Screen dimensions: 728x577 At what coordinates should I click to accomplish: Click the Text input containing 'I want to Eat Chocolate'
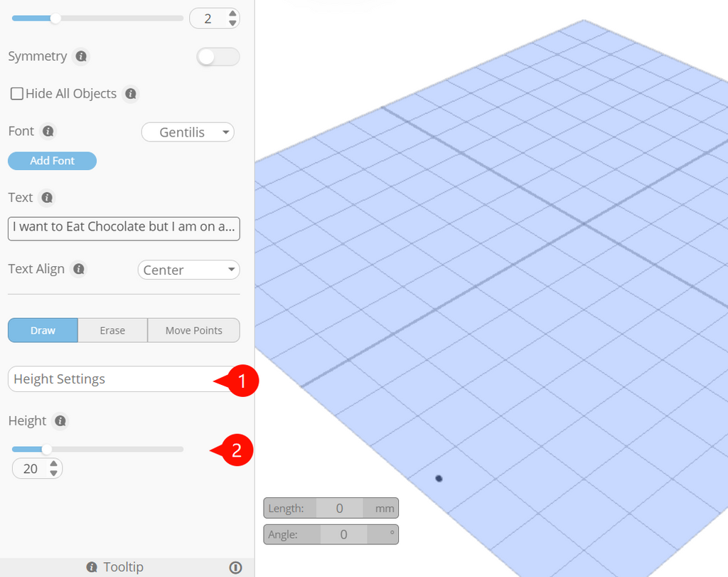pos(124,228)
